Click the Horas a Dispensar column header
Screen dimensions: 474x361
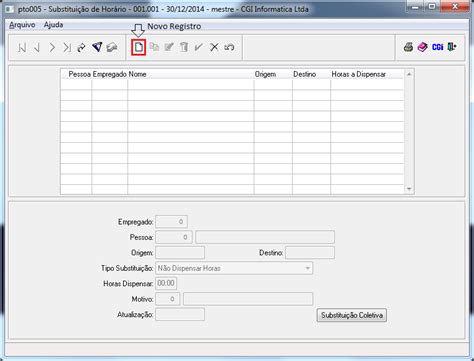click(358, 74)
